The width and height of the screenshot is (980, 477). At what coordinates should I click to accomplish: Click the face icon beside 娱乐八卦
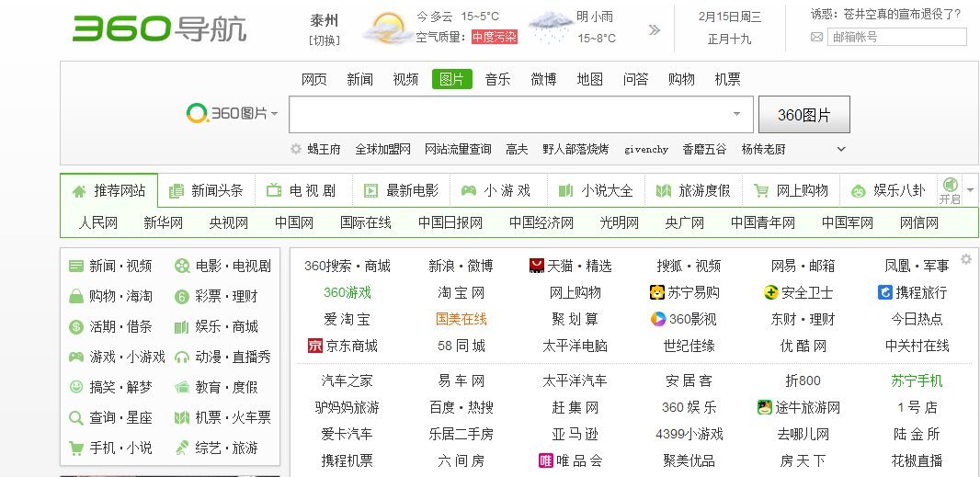pos(858,190)
